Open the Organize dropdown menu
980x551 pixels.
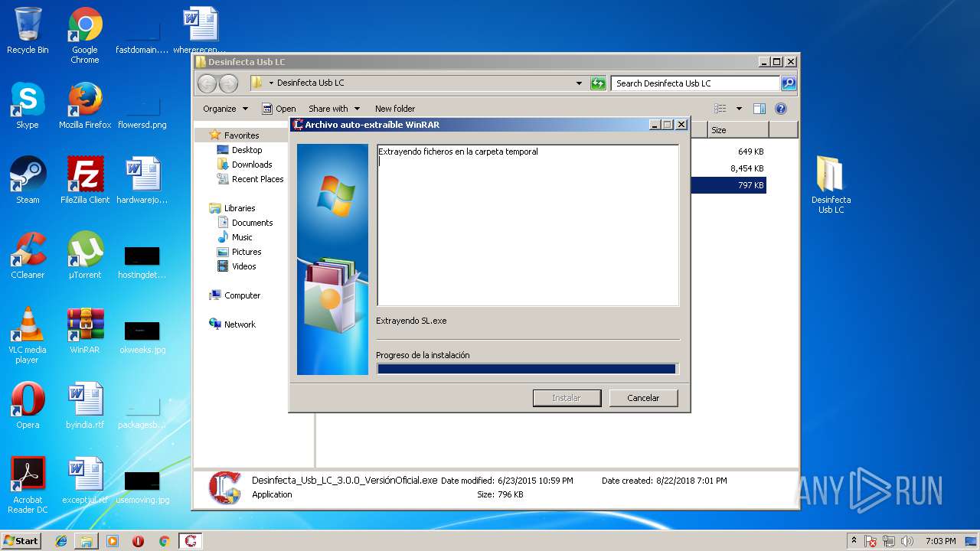226,109
